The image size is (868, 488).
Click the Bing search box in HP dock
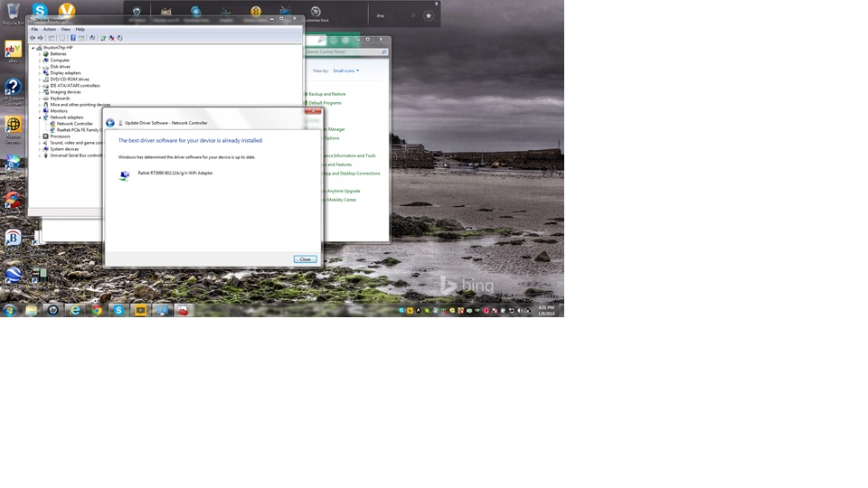coord(395,16)
